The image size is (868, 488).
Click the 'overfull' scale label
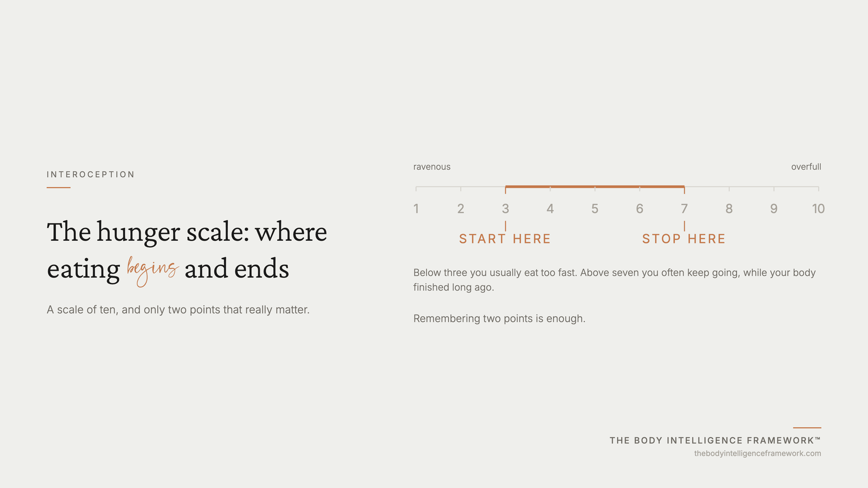pos(806,167)
